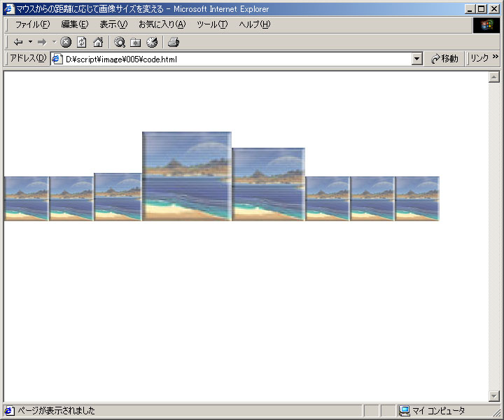Open the Favorites pane icon
504x420 pixels.
pyautogui.click(x=136, y=42)
